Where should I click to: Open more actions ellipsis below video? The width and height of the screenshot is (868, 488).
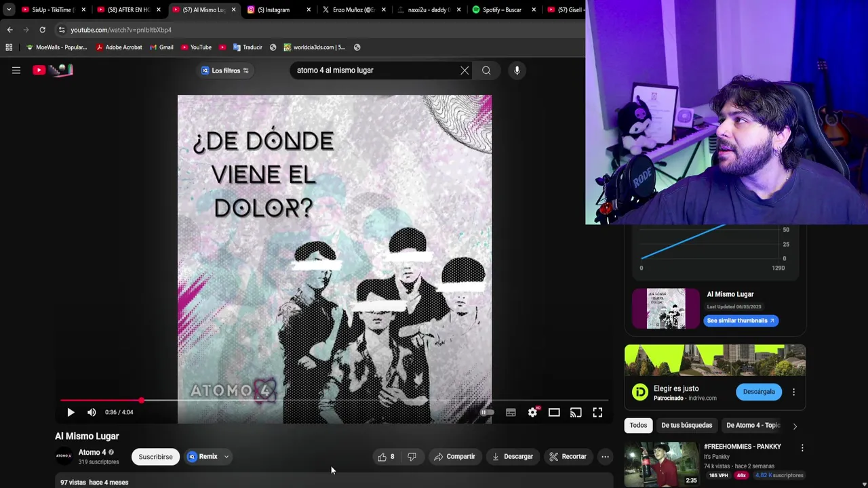[605, 457]
